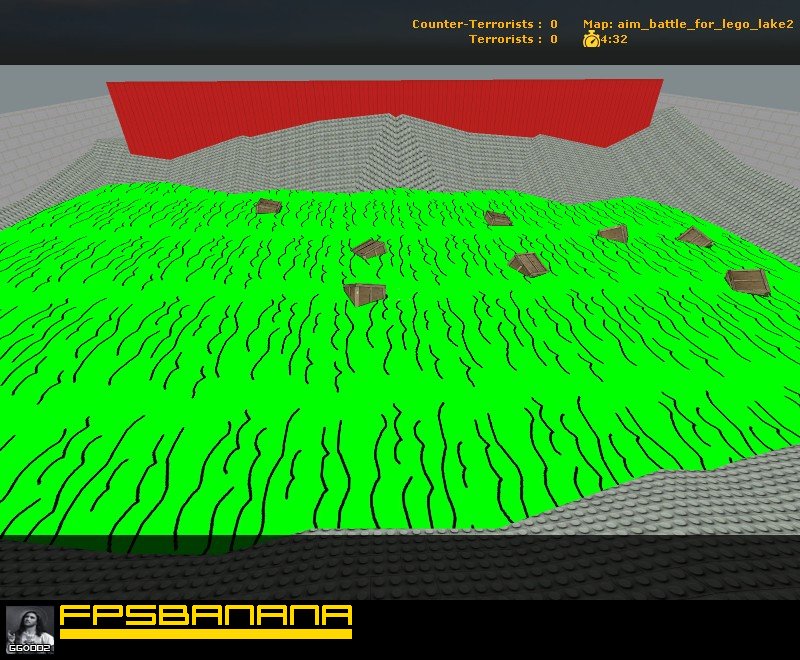Image resolution: width=800 pixels, height=660 pixels.
Task: Click the Counter-Terrorists score label
Action: coord(477,24)
